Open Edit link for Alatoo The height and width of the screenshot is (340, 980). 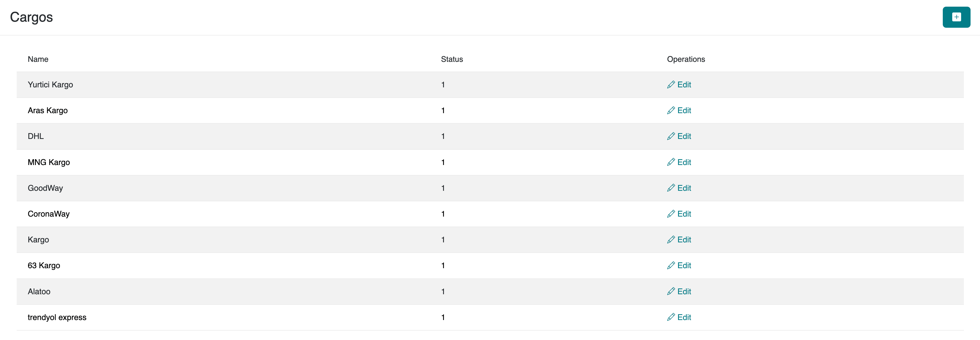click(x=684, y=291)
